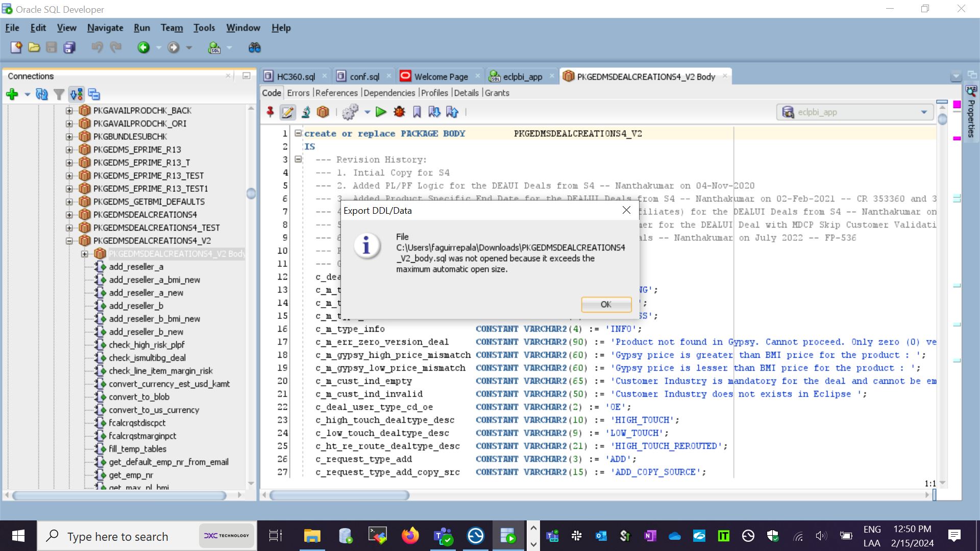The width and height of the screenshot is (980, 551).
Task: Click the package box icon in the code toolbar
Action: [x=323, y=112]
